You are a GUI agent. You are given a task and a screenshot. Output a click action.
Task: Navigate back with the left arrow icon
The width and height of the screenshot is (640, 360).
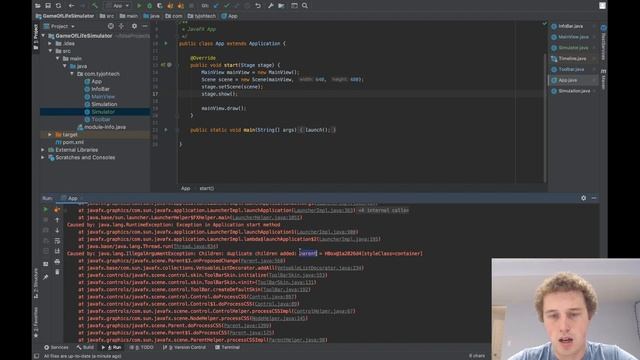click(71, 6)
